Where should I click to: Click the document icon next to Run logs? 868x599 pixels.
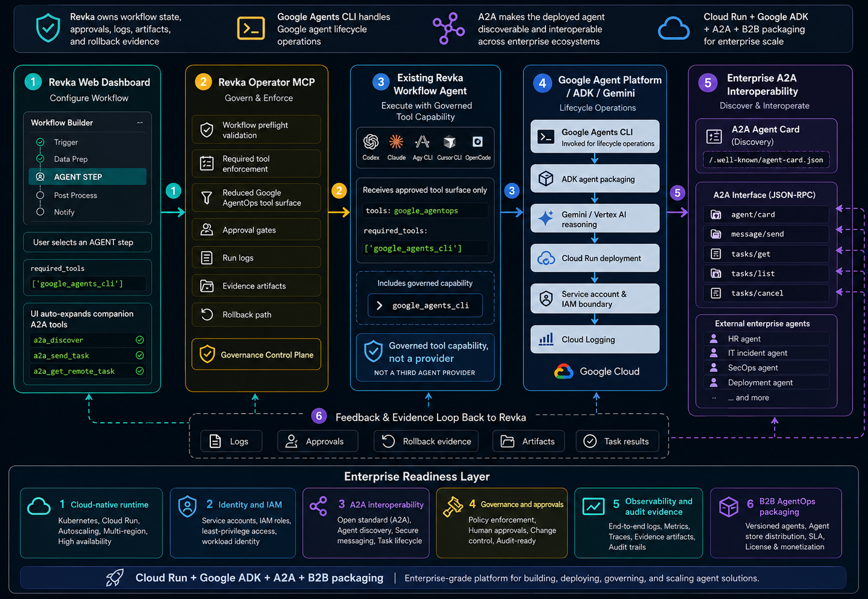[207, 258]
